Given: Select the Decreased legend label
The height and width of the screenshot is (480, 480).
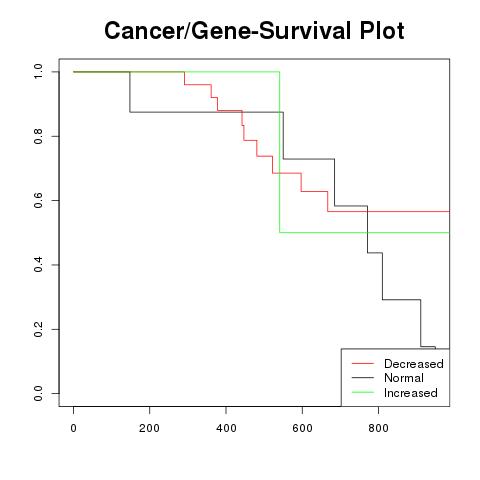Looking at the screenshot, I should click(414, 364).
